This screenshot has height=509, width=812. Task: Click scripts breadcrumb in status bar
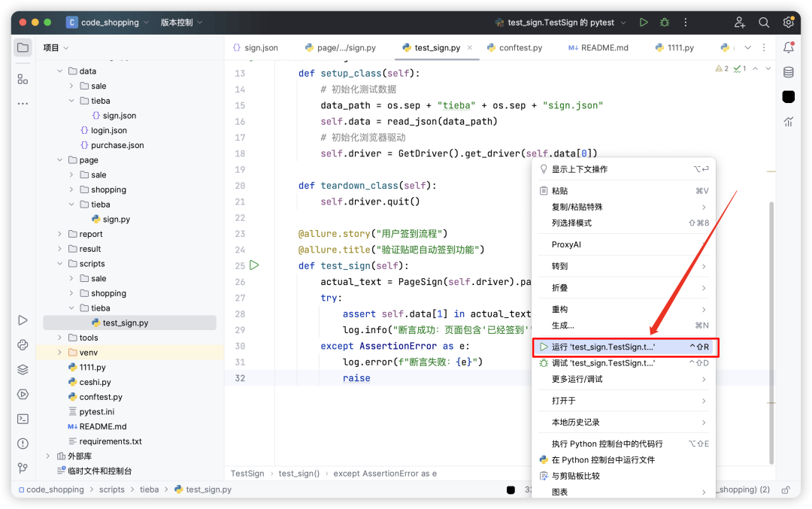pyautogui.click(x=112, y=490)
